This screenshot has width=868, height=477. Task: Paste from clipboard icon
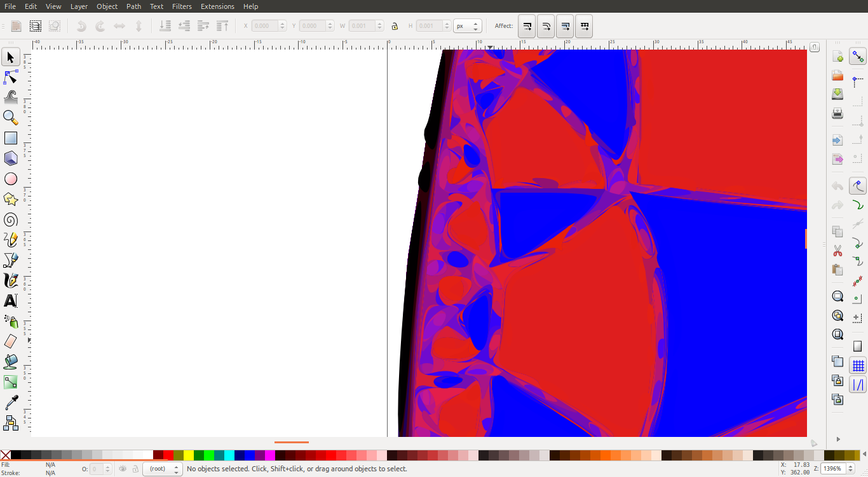click(837, 269)
